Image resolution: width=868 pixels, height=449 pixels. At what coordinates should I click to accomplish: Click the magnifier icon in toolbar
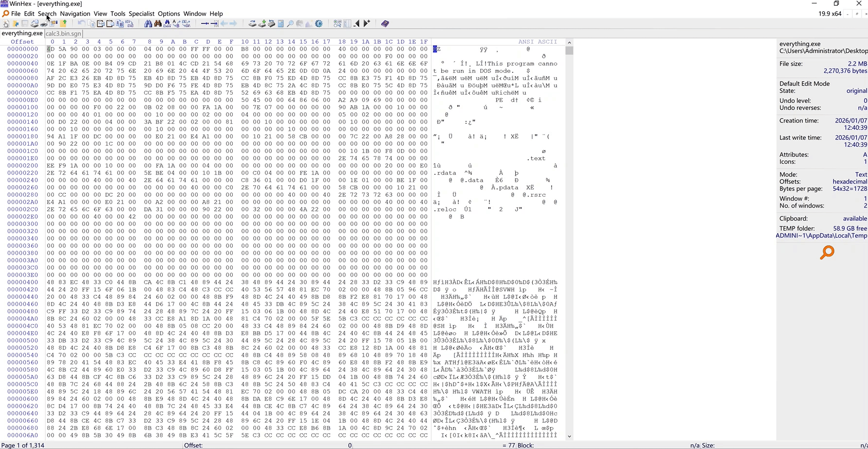290,23
